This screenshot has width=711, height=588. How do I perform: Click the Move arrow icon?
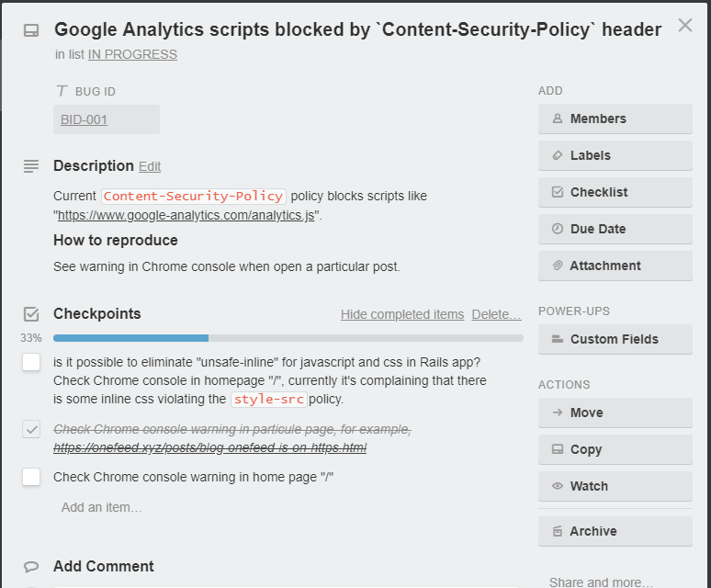click(558, 413)
